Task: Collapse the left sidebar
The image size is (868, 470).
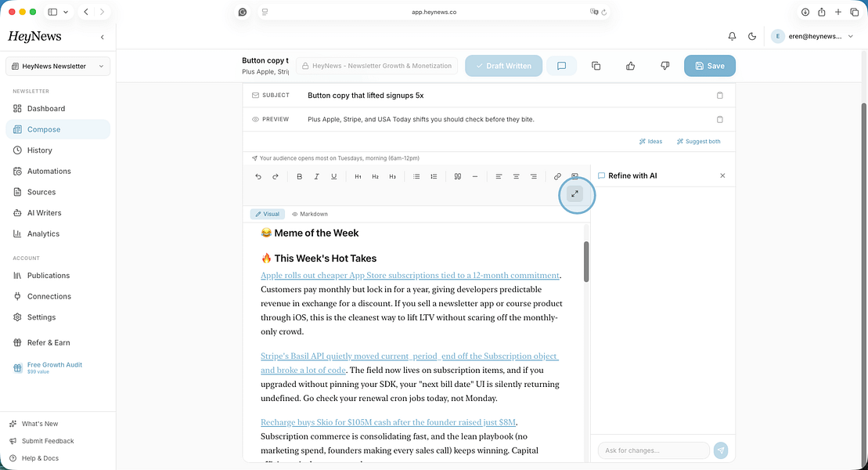Action: [103, 37]
